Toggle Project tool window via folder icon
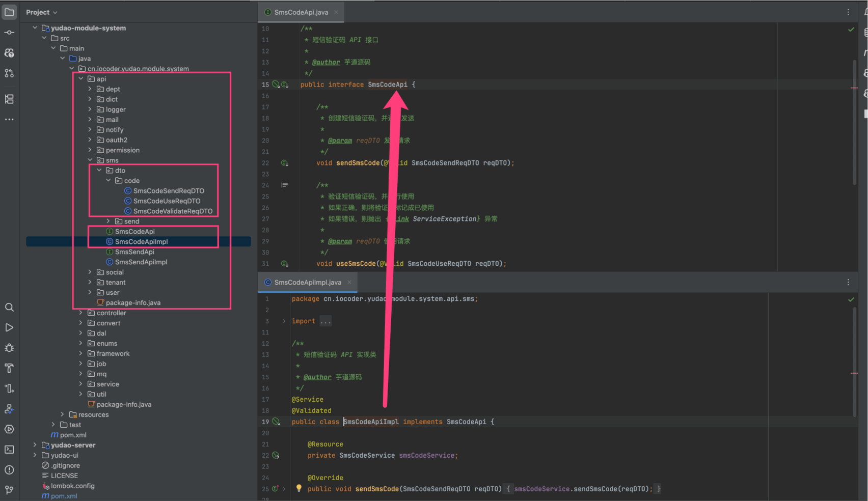Viewport: 868px width, 501px height. click(x=9, y=12)
